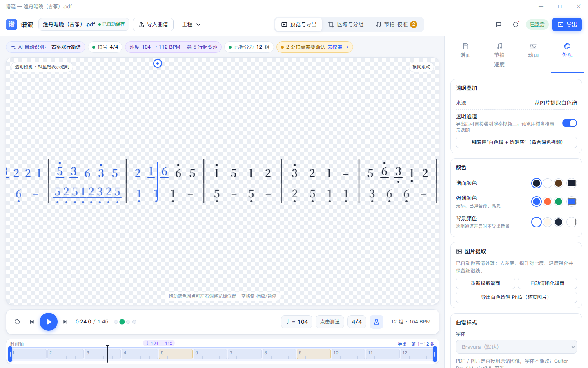Switch to the 动画 panel tab
The width and height of the screenshot is (588, 368).
click(x=533, y=51)
